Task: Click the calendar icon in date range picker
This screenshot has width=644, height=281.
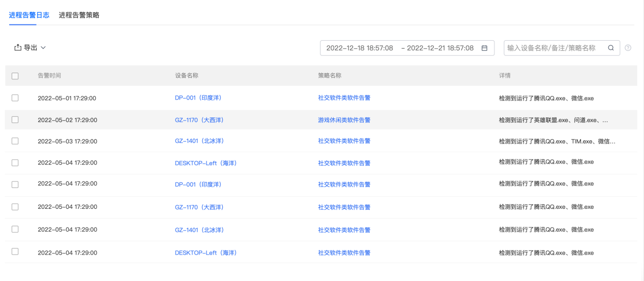Action: pyautogui.click(x=484, y=48)
